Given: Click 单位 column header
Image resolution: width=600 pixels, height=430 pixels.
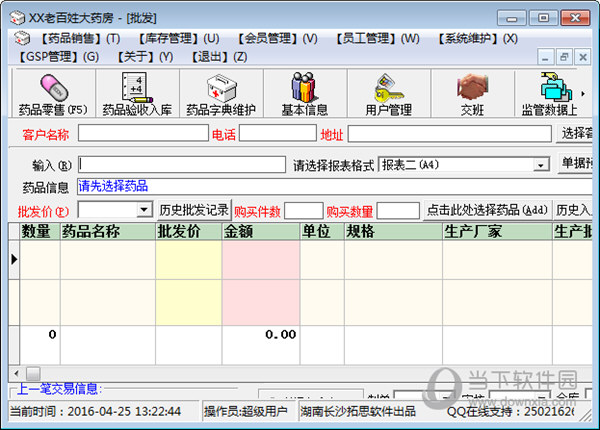Looking at the screenshot, I should click(x=322, y=231).
